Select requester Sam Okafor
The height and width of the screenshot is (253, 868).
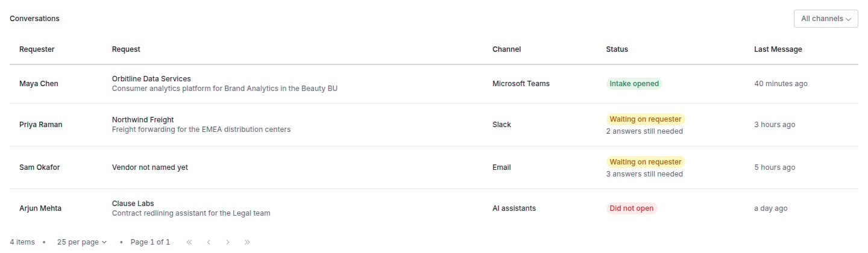pyautogui.click(x=39, y=167)
